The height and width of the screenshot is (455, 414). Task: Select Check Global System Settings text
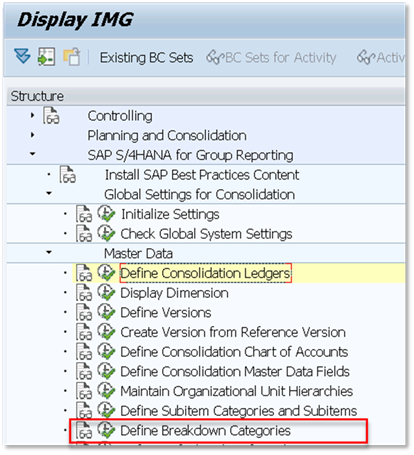pos(206,234)
